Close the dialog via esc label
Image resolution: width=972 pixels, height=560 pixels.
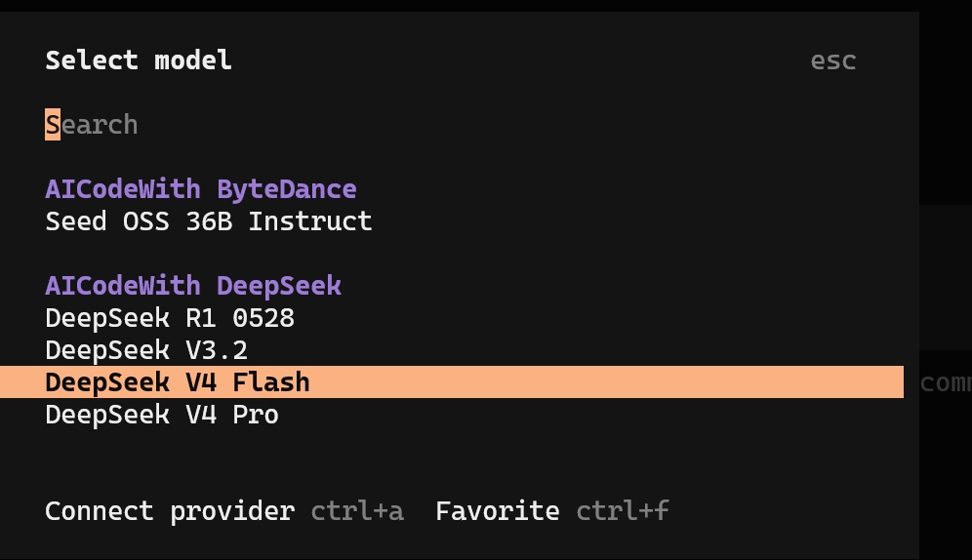833,60
